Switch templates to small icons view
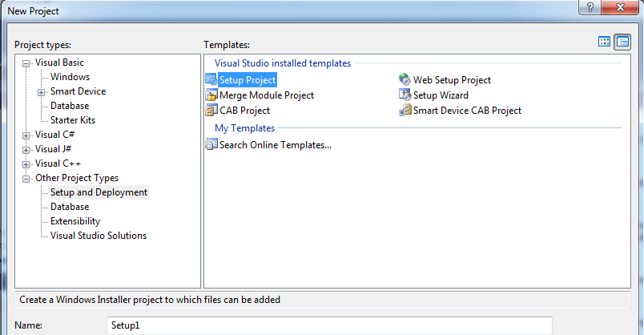 622,42
